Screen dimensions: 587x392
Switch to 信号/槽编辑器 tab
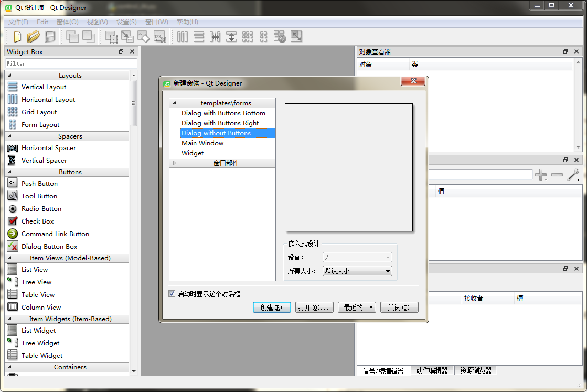click(383, 370)
